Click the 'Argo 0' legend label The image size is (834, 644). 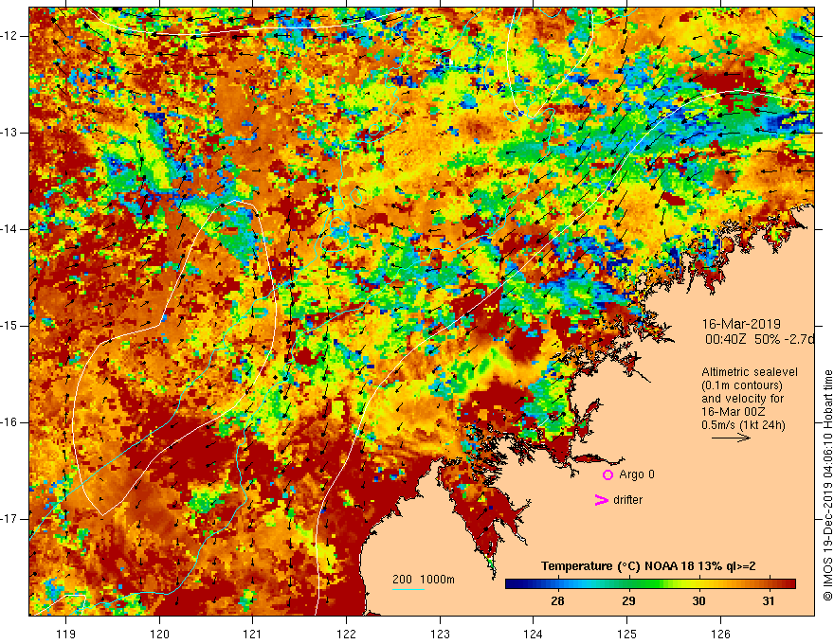[637, 474]
